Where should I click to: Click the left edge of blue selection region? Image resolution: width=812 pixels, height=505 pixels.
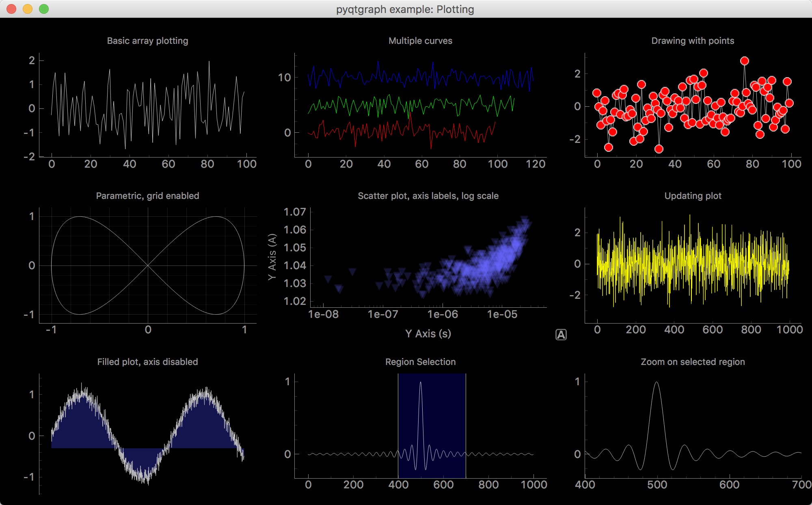tap(398, 406)
